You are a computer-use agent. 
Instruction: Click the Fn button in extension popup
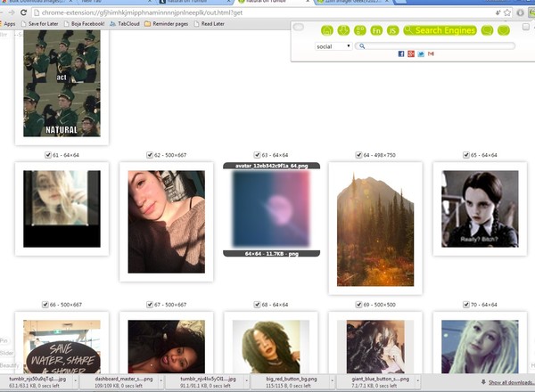click(x=376, y=30)
